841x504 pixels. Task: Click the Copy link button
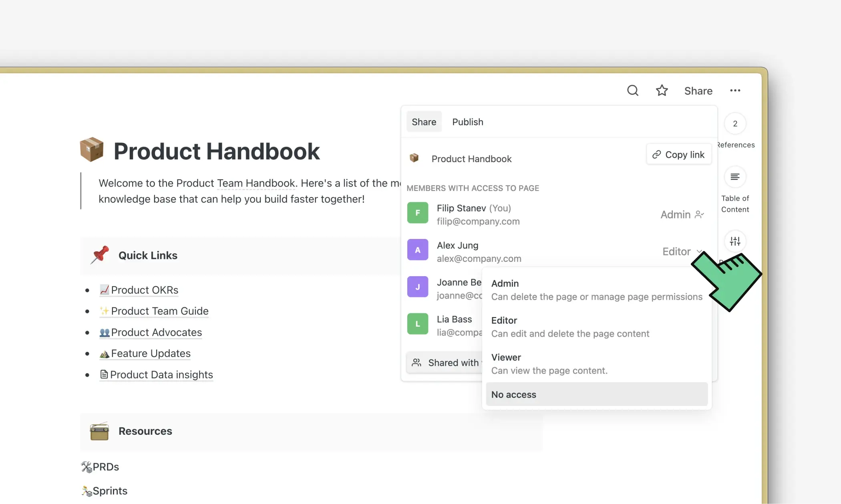click(x=678, y=154)
